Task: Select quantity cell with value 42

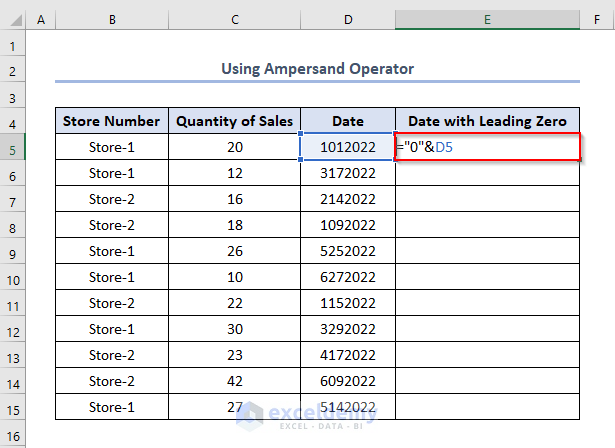Action: tap(234, 381)
